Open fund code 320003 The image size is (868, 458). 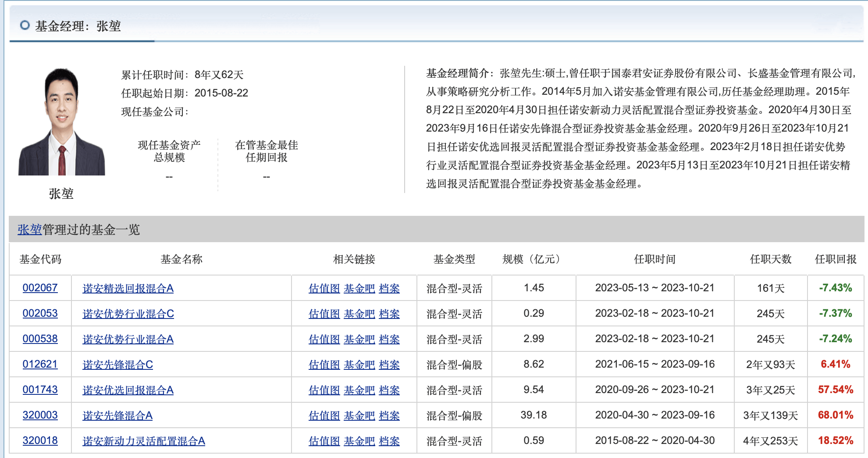40,415
